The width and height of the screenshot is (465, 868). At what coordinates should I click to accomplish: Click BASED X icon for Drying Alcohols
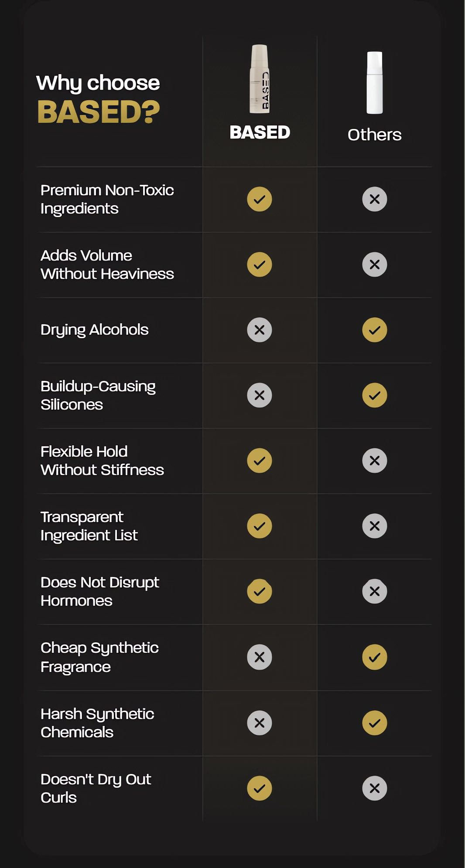260,330
